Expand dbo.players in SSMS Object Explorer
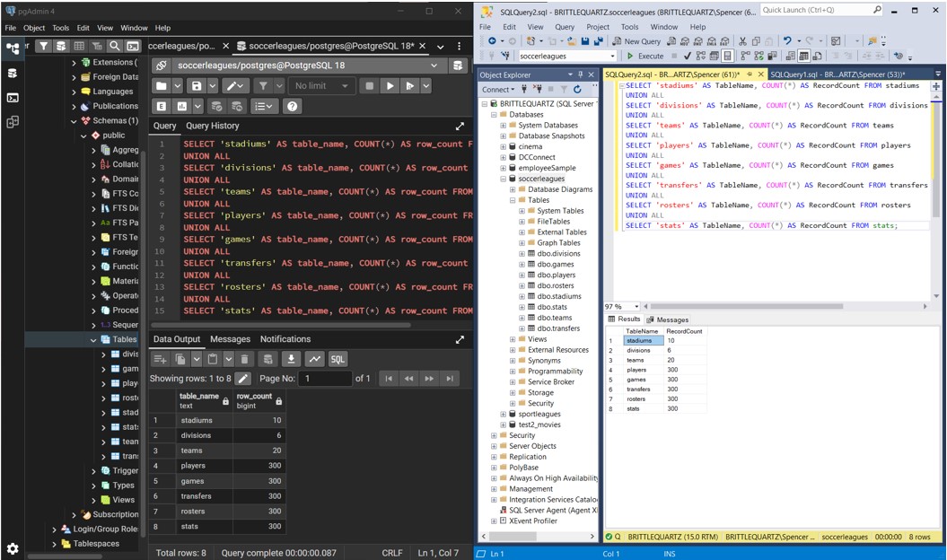947x560 pixels. [522, 275]
